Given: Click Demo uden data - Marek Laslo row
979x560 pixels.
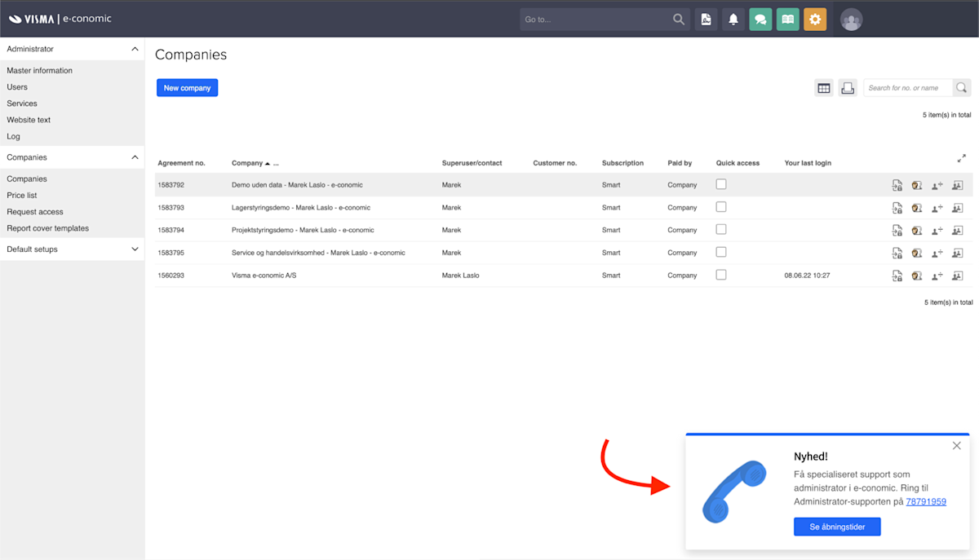Looking at the screenshot, I should (x=563, y=185).
